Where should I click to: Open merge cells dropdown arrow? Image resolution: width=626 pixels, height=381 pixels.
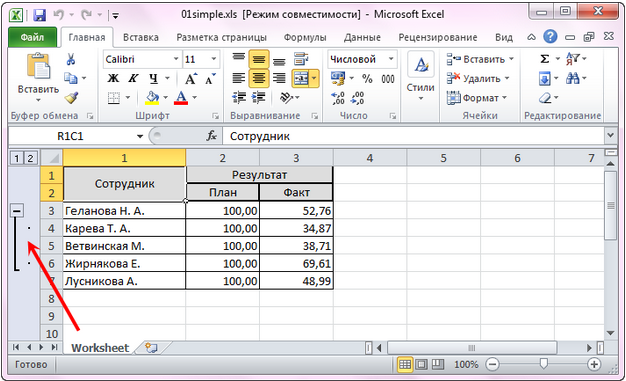[314, 78]
